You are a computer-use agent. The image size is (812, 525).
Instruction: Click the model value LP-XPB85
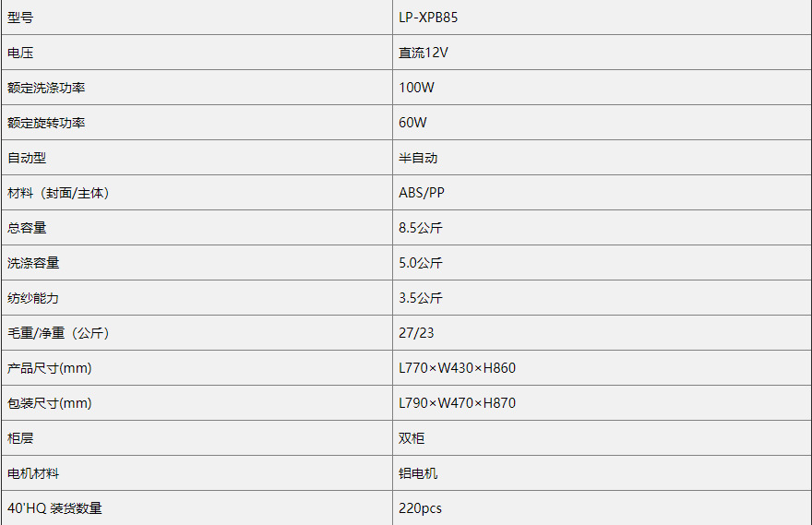(x=428, y=18)
